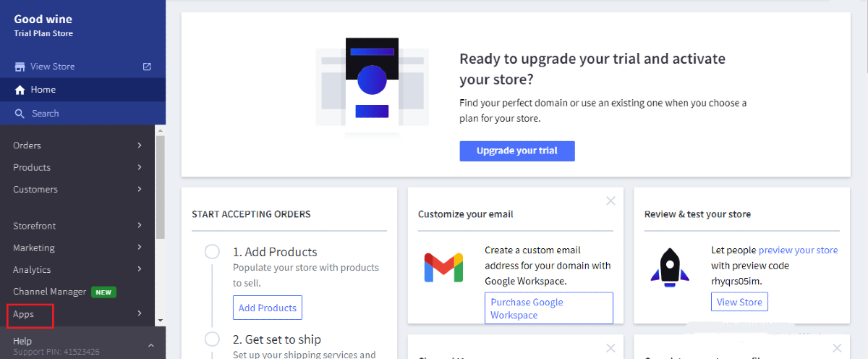Toggle the Get set to ship circle
Screen dimensions: 868x359
[x=212, y=339]
